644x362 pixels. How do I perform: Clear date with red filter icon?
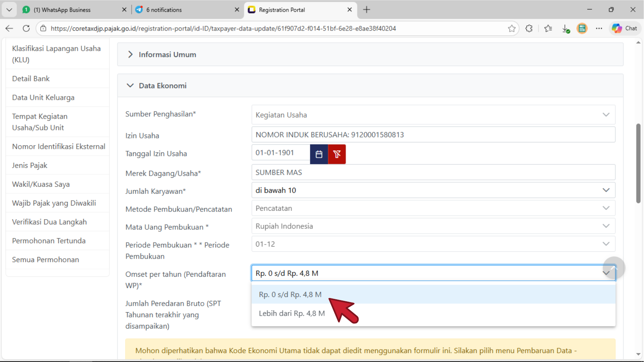click(337, 154)
